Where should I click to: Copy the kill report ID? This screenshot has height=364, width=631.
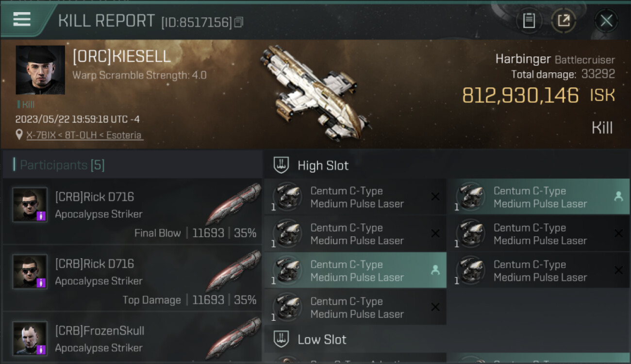(x=238, y=22)
